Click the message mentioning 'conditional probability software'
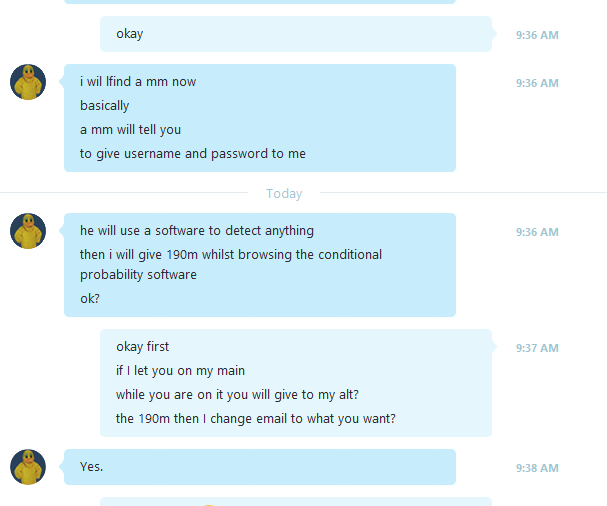The image size is (607, 506). (x=231, y=264)
